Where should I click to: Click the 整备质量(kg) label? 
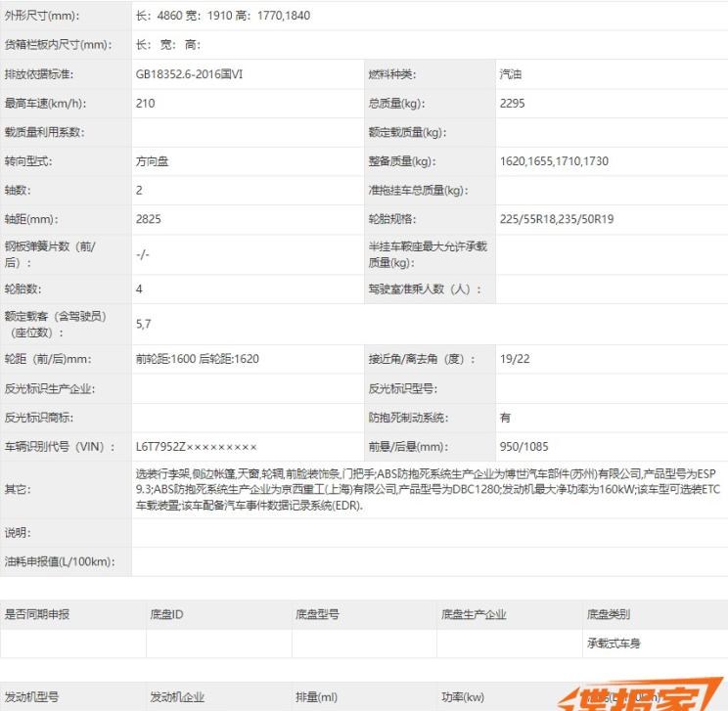pos(402,161)
